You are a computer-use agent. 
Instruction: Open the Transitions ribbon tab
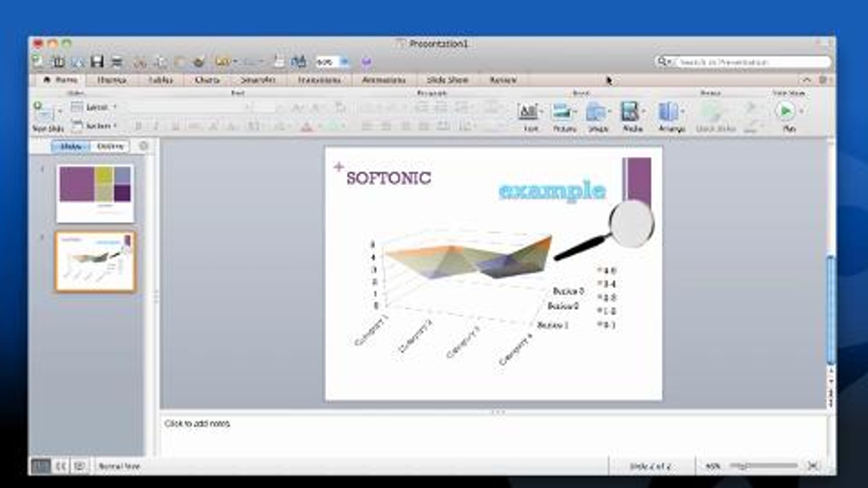click(x=319, y=80)
